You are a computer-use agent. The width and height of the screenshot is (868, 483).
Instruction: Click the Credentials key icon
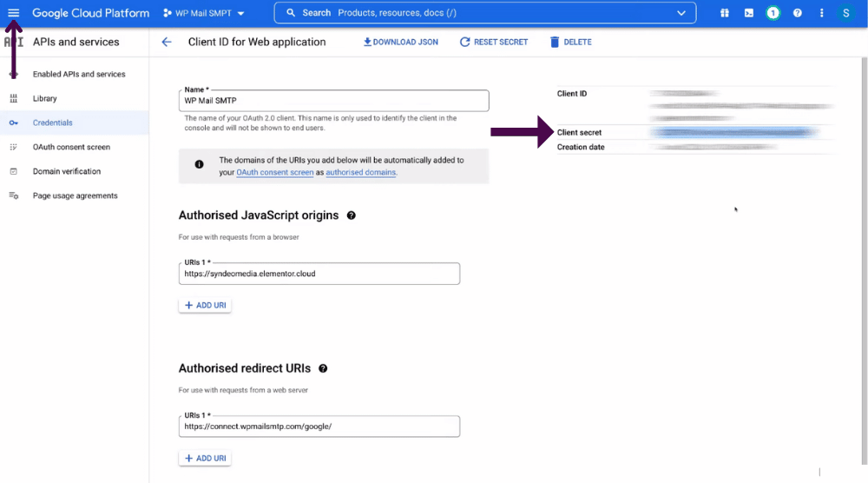tap(13, 123)
